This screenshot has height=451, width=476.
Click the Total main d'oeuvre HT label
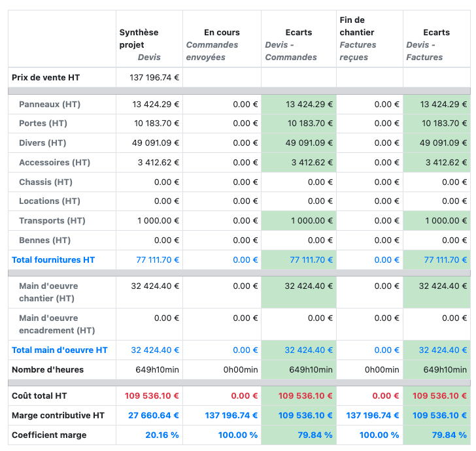click(x=59, y=350)
